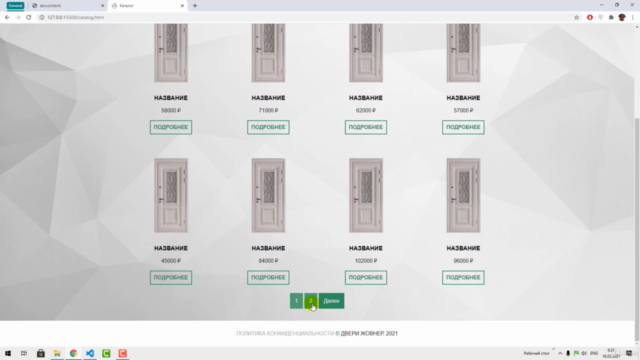Click the green flag tray icon
640x360 pixels.
coord(576,353)
